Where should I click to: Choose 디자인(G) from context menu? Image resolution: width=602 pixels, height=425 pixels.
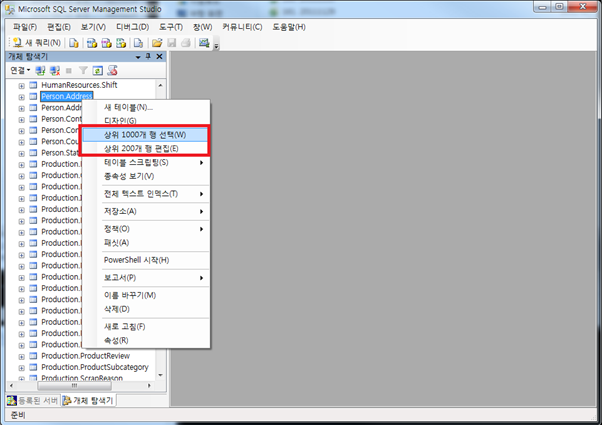point(146,121)
